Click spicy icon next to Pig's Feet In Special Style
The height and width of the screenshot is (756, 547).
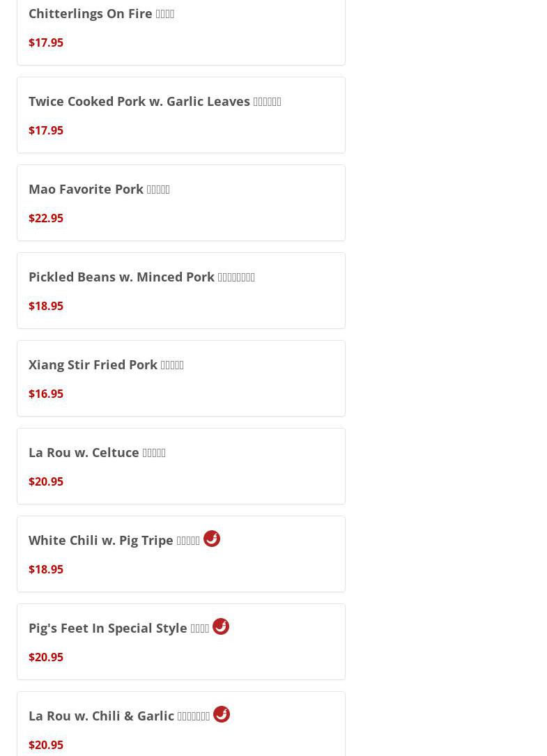[221, 626]
